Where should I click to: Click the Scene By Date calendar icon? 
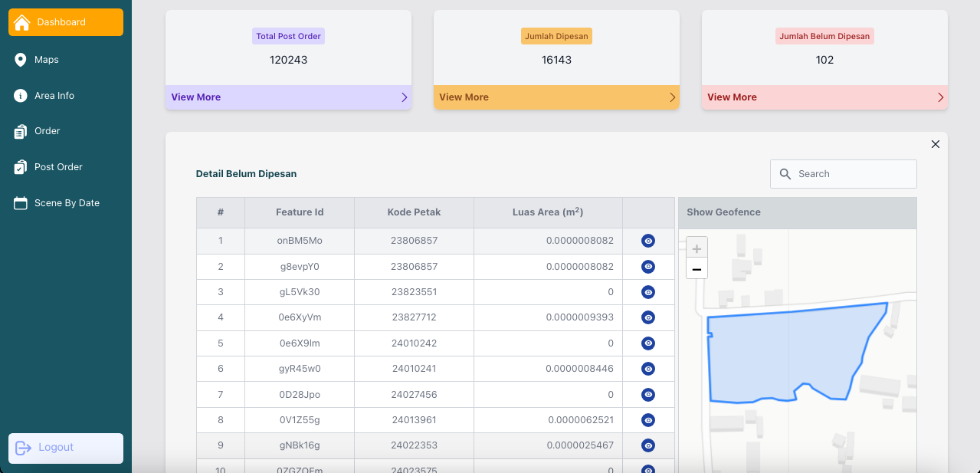(x=21, y=203)
